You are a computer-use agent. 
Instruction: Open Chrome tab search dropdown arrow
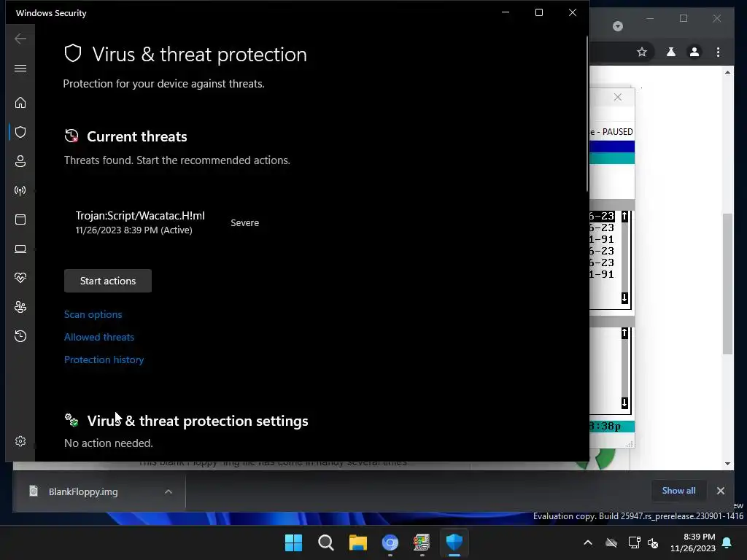(x=617, y=26)
